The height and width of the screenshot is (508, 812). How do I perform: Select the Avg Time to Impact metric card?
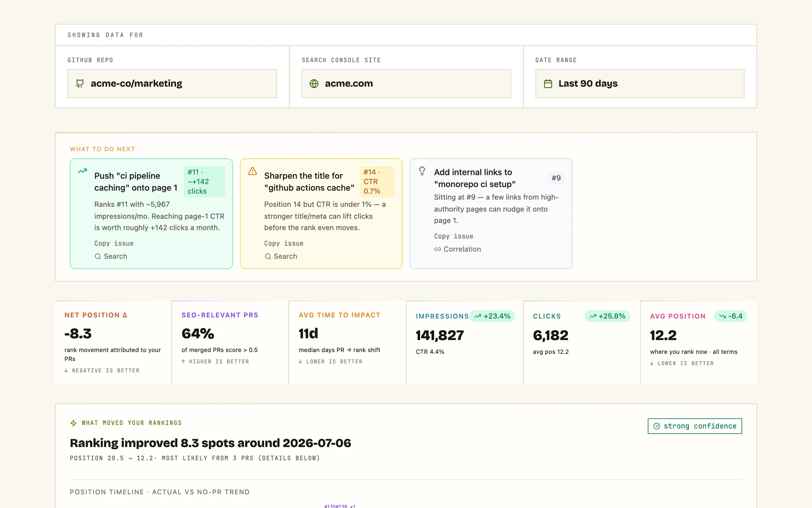click(347, 342)
